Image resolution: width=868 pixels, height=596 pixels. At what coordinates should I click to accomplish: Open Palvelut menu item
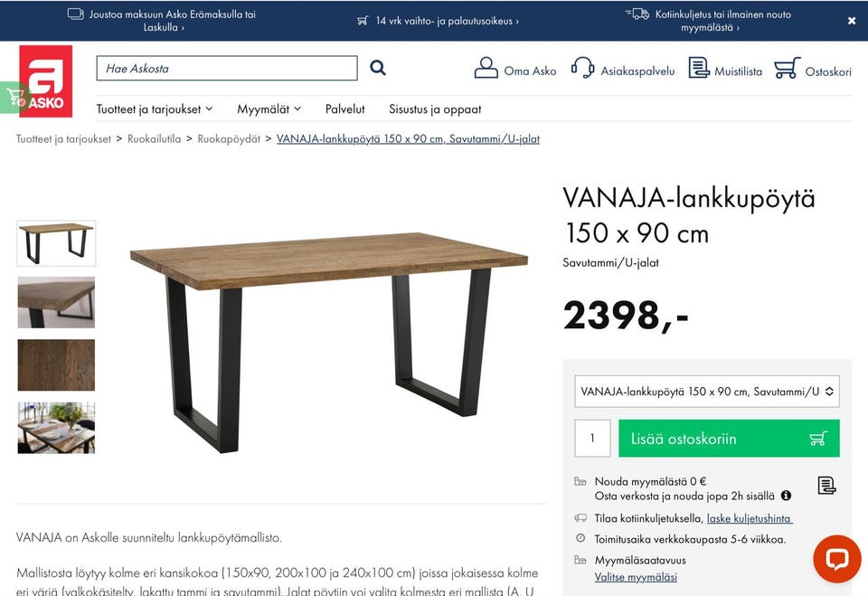point(344,109)
